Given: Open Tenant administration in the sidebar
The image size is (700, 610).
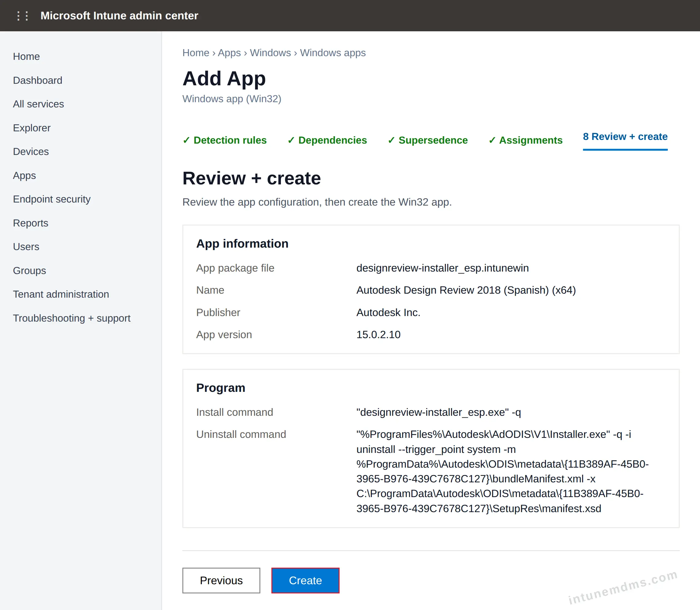Looking at the screenshot, I should click(x=61, y=294).
